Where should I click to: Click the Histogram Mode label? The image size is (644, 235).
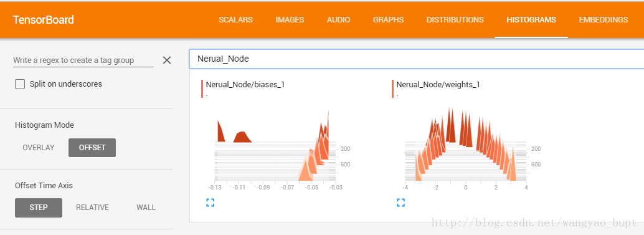coord(44,125)
